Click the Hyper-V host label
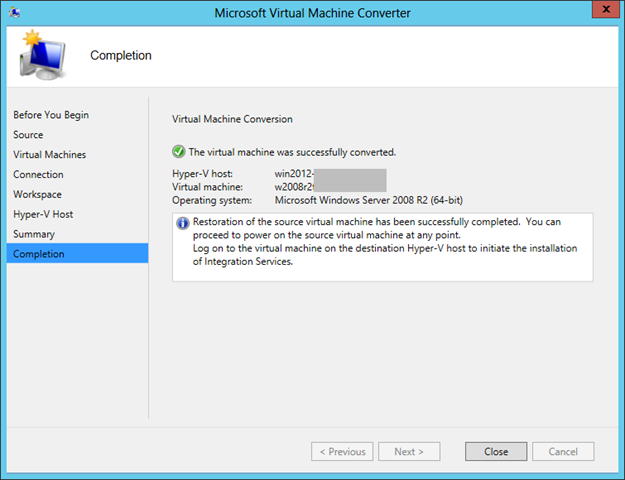This screenshot has width=625, height=480. (x=202, y=174)
